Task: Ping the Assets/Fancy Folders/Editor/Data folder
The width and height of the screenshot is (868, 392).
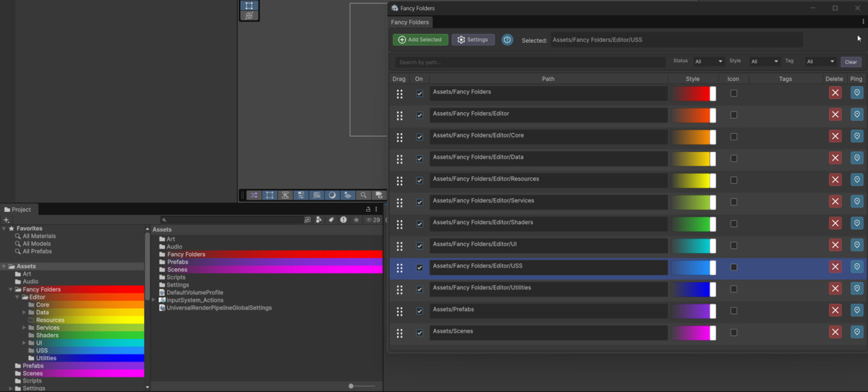Action: point(857,158)
